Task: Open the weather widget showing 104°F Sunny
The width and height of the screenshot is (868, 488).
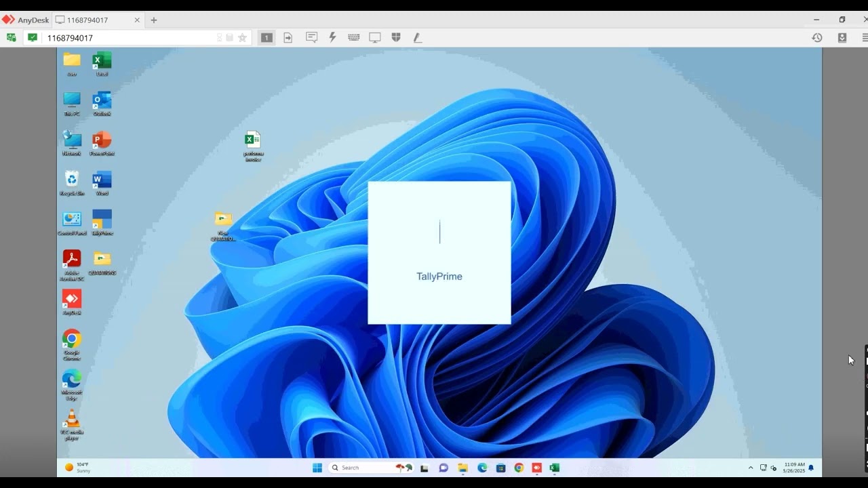Action: coord(77,468)
